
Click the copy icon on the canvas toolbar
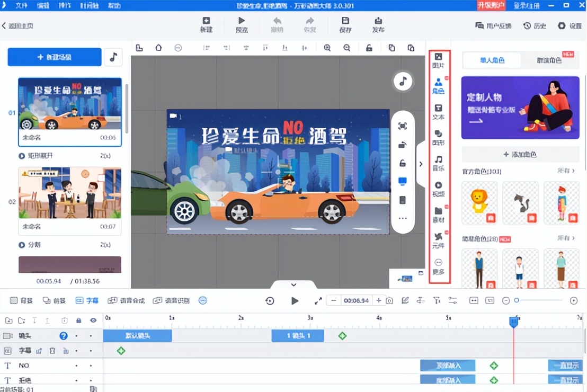[x=392, y=48]
